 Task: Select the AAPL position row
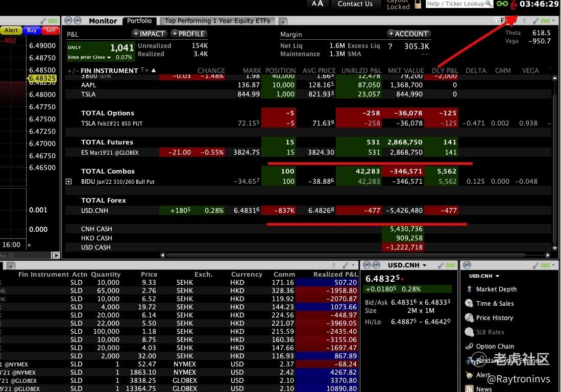308,85
